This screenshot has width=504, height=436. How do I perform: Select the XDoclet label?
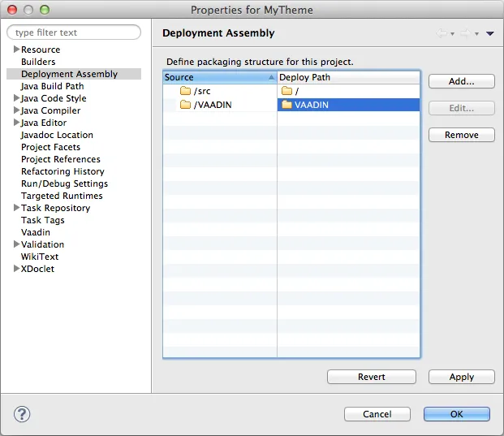coord(37,269)
